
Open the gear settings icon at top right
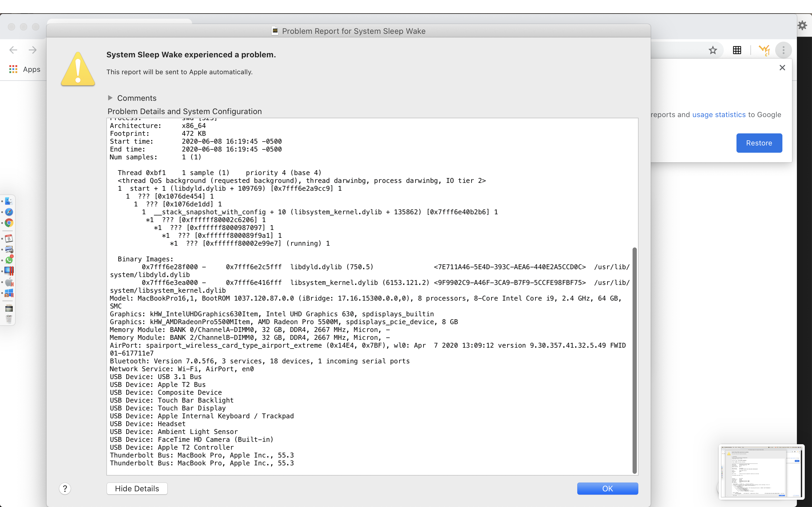click(x=802, y=25)
